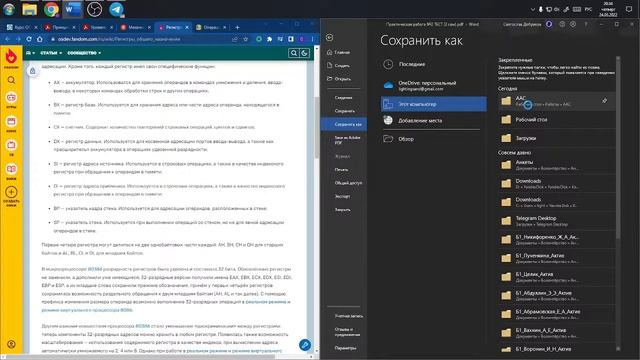Open OBS Studio from the taskbar
Viewport: 640px width, 360px height.
click(94, 9)
